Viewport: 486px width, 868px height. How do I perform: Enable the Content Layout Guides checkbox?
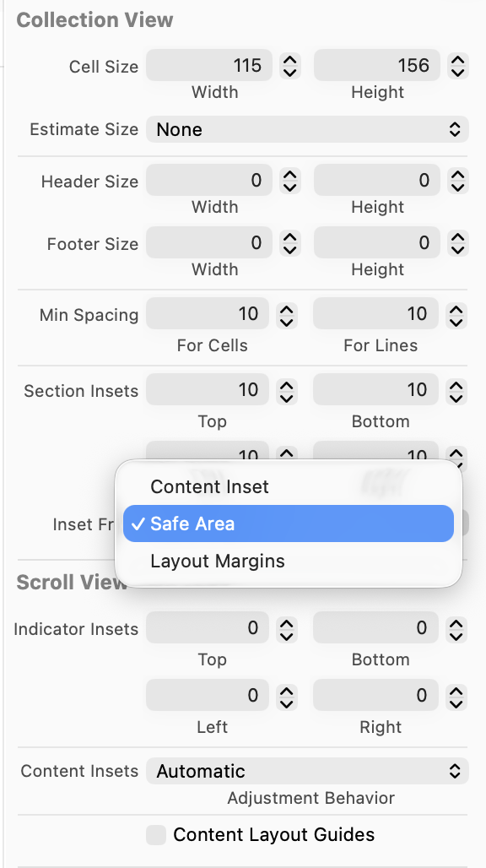(x=156, y=835)
